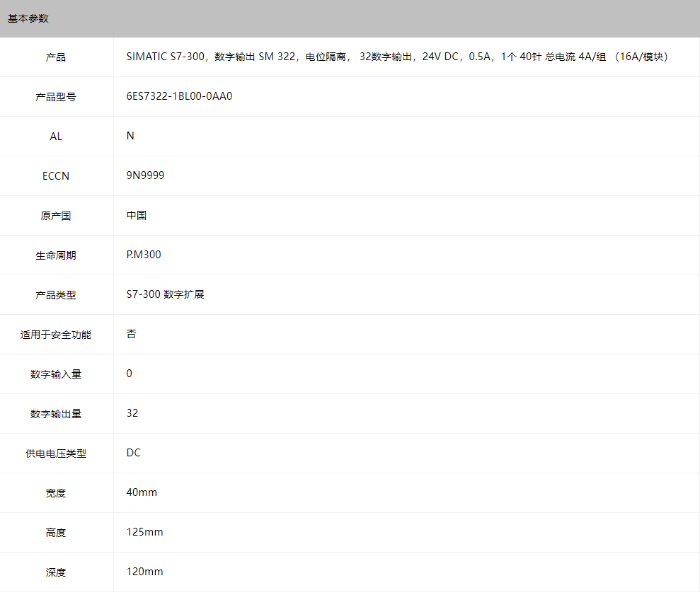Select the depth value 120mm

pyautogui.click(x=144, y=572)
